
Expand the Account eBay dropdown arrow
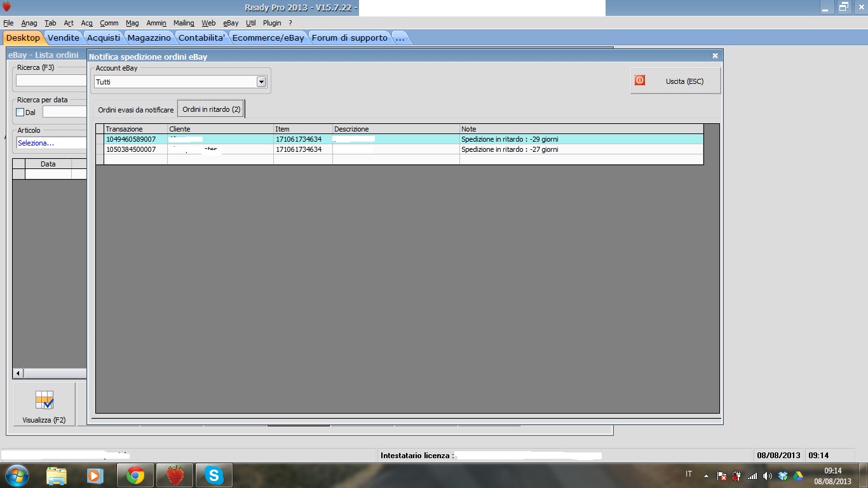(261, 82)
